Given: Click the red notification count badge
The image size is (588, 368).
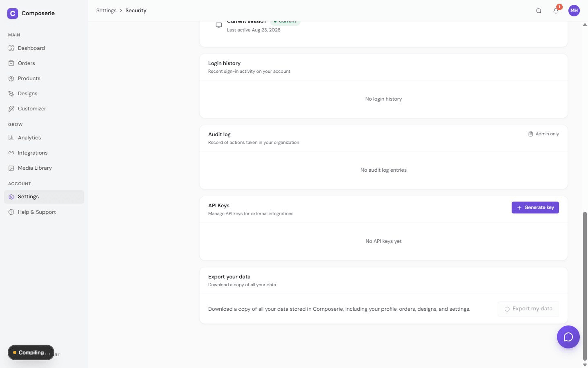Looking at the screenshot, I should coord(559,7).
